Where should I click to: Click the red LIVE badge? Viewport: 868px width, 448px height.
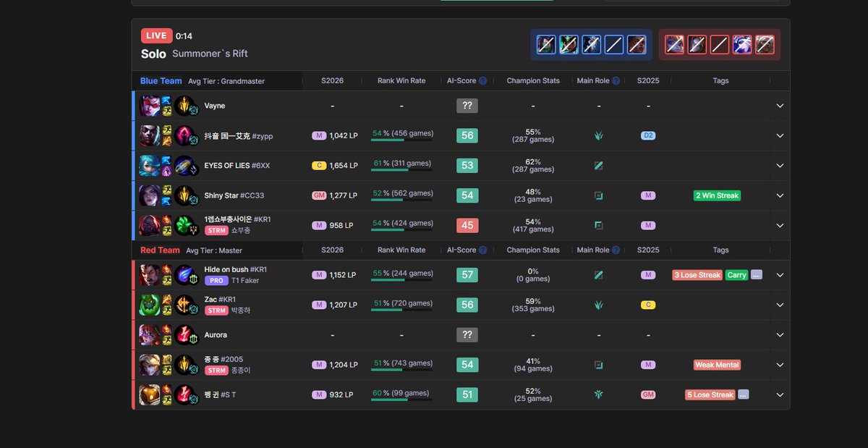[x=156, y=35]
